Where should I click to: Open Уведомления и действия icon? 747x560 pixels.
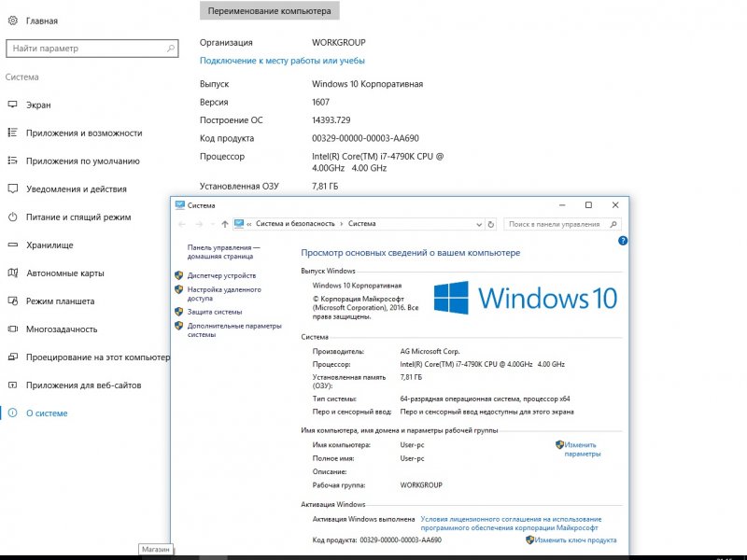(x=13, y=189)
